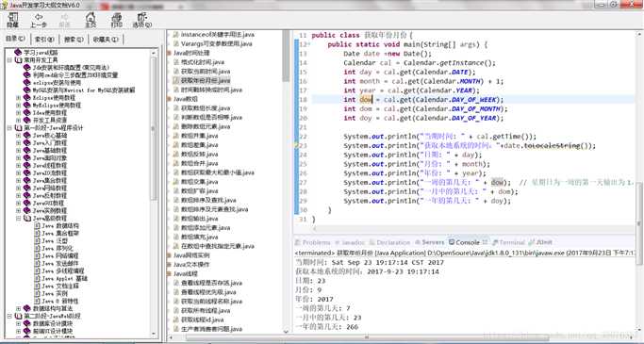Switch to the Javadoc view tab
The image size is (644, 344).
[x=350, y=242]
